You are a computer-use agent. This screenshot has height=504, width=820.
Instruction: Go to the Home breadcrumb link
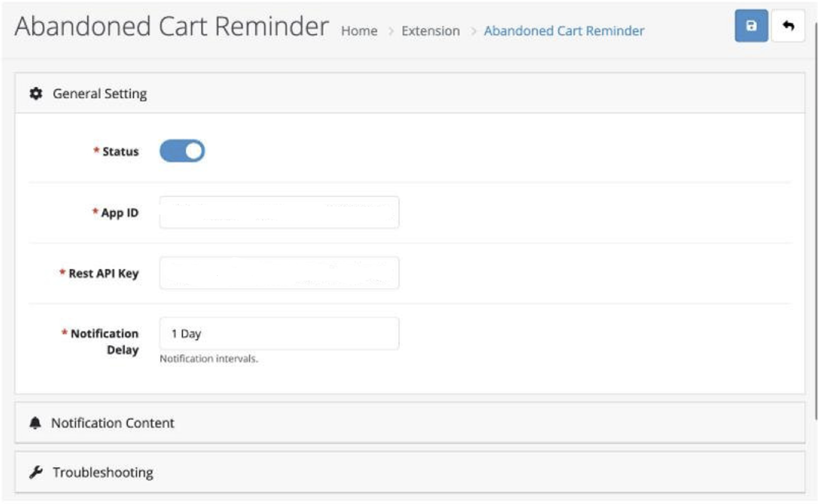pyautogui.click(x=359, y=31)
